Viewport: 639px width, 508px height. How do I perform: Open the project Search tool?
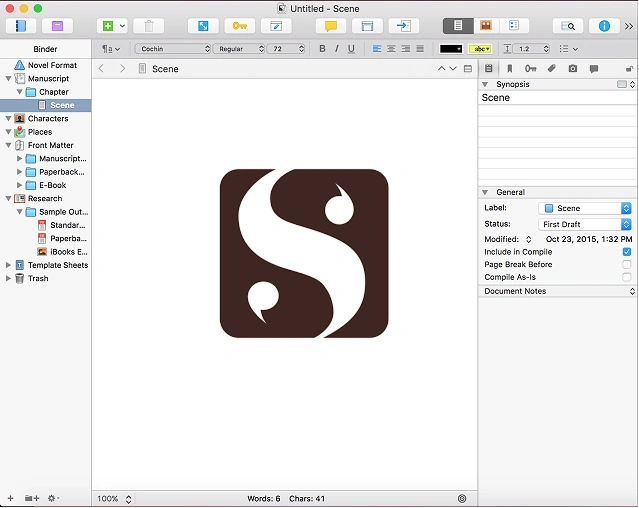tap(568, 26)
